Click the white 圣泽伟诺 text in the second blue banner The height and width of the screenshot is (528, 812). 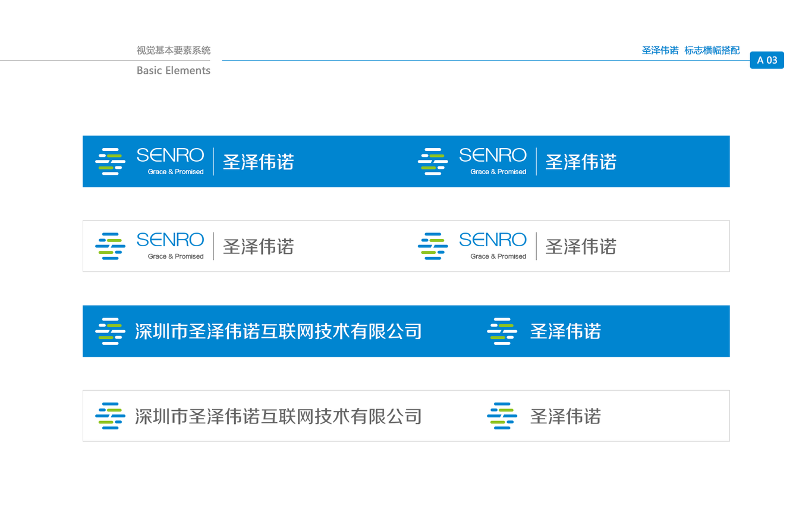coord(565,331)
